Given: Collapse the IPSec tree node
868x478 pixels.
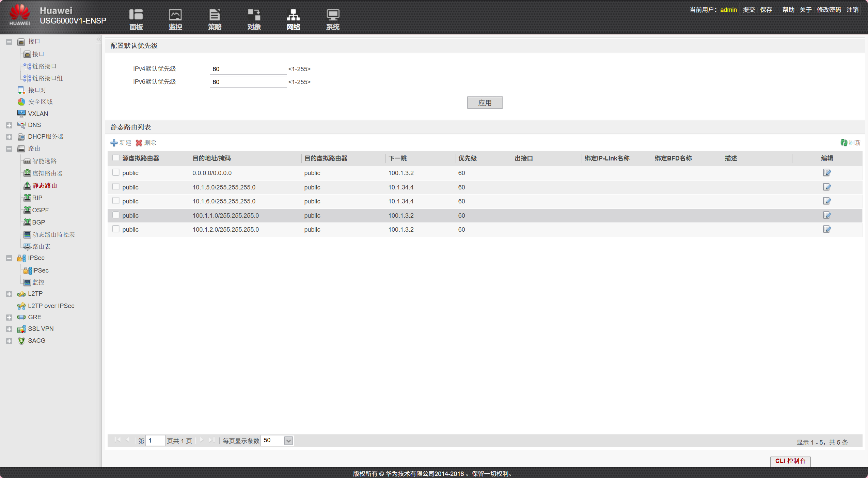Looking at the screenshot, I should pos(9,258).
